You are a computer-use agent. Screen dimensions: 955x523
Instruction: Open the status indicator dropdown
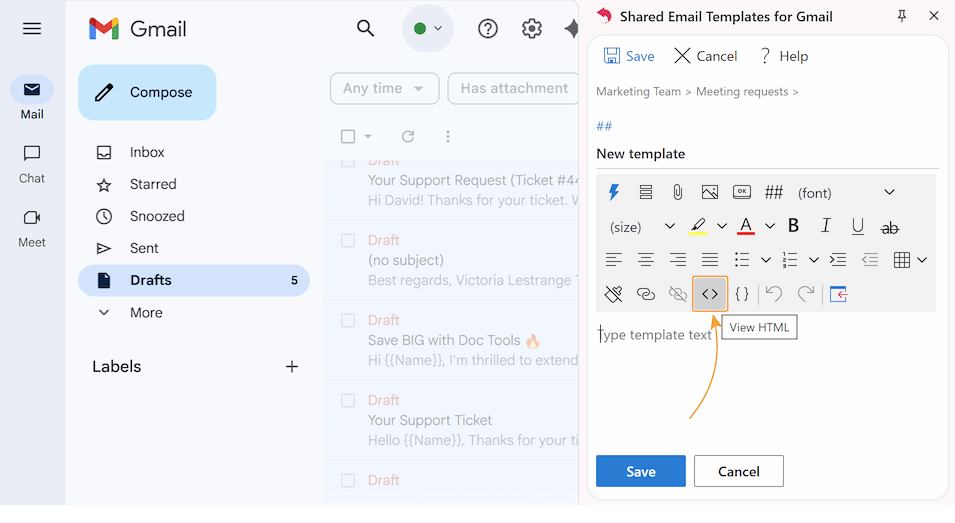pyautogui.click(x=428, y=29)
